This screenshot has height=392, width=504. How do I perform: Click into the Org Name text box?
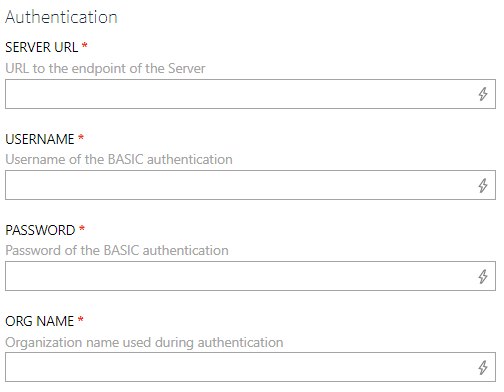[x=250, y=367]
